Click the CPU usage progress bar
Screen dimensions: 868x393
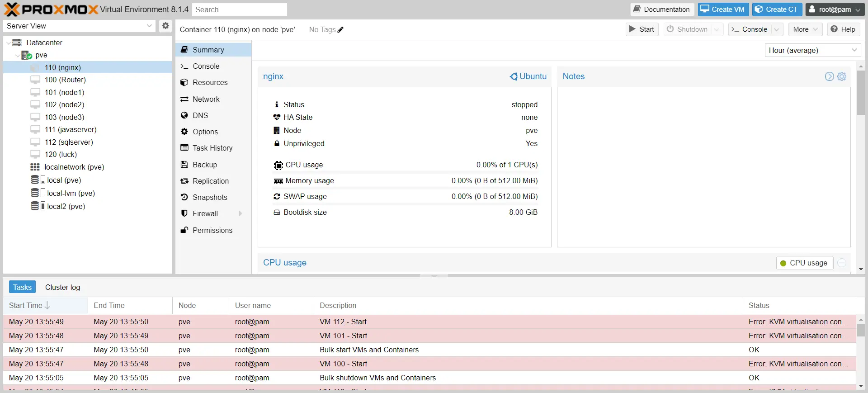[406, 173]
